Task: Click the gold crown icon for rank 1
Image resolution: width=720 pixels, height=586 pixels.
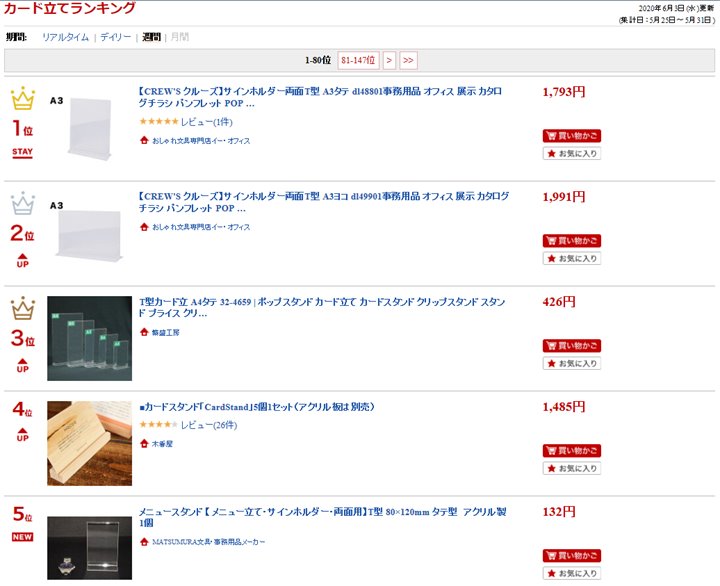Action: click(x=23, y=98)
